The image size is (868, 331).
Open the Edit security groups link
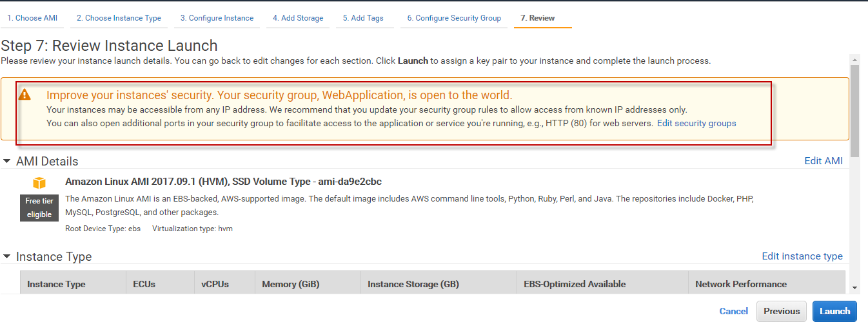(x=696, y=123)
